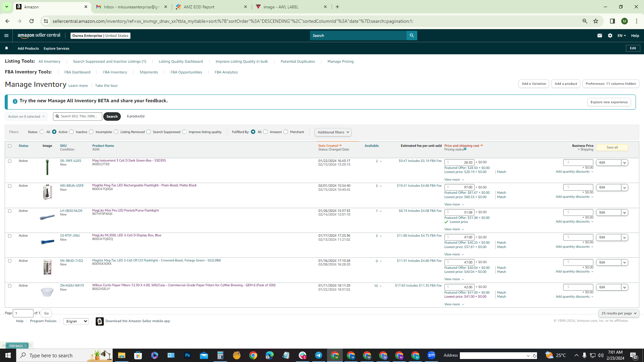Viewport: 644px width, 362px height.
Task: Open the settings gear icon
Action: [610, 36]
